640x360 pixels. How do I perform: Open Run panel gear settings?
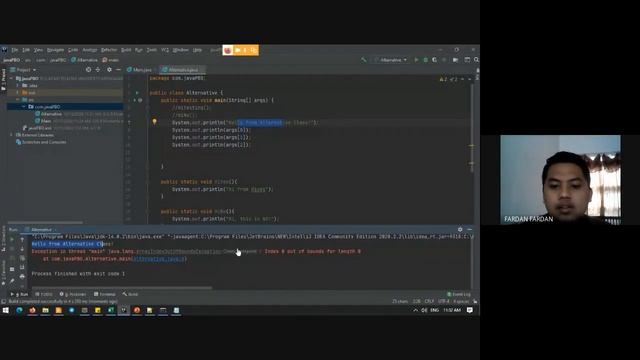point(460,229)
